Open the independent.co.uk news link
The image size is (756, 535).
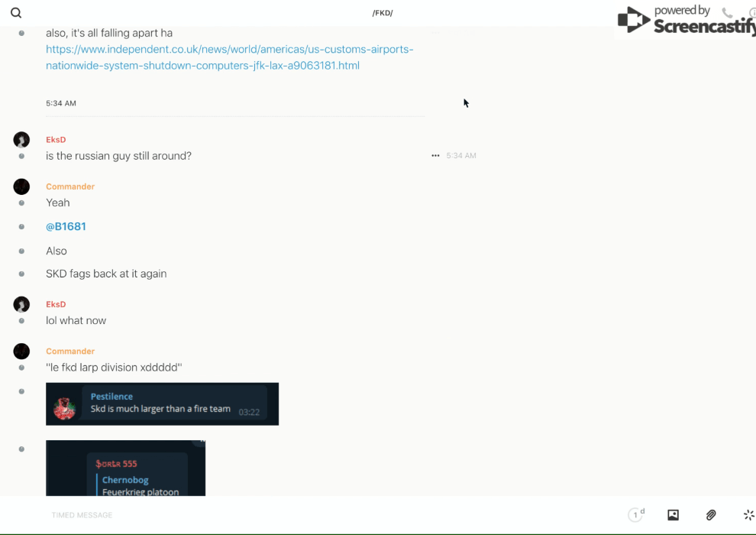[229, 57]
